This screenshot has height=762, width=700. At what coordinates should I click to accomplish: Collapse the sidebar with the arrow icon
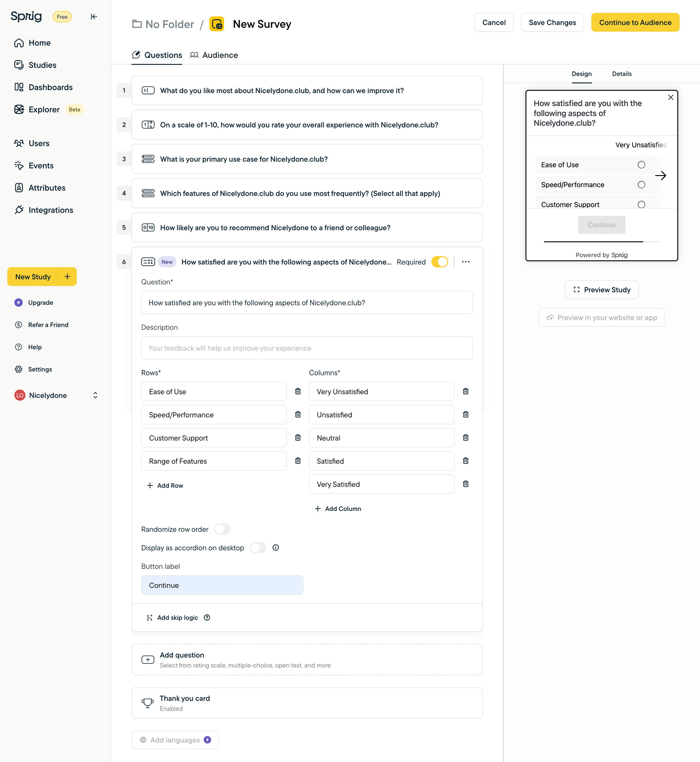point(94,17)
